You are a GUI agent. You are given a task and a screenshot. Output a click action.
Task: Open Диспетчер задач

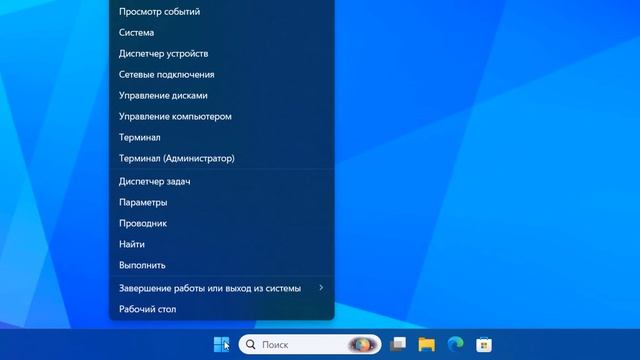coord(222,181)
